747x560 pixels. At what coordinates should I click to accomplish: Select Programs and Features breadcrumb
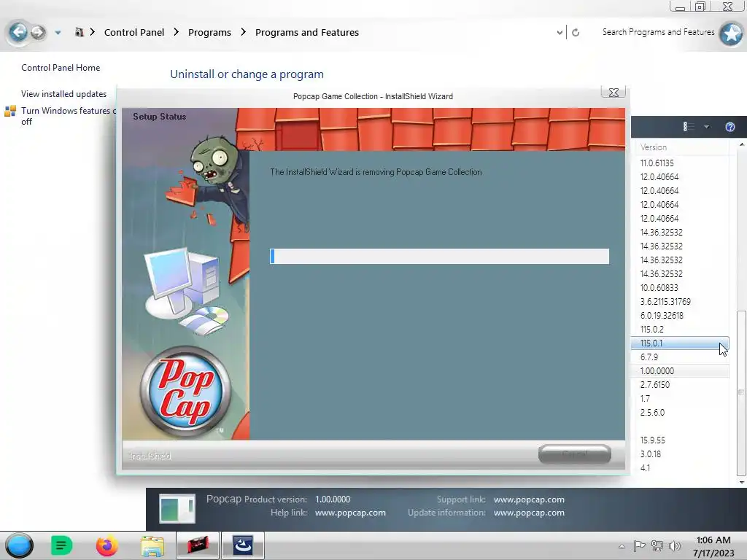click(x=307, y=32)
